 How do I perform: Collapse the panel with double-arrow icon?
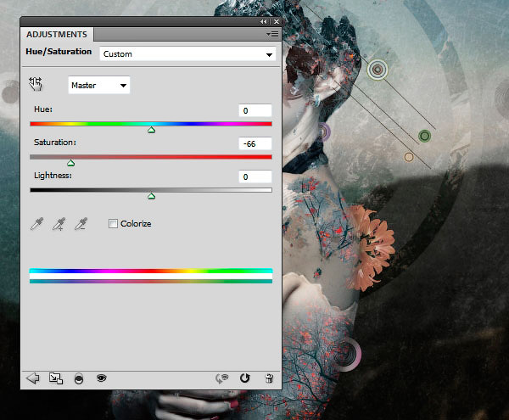coord(264,22)
